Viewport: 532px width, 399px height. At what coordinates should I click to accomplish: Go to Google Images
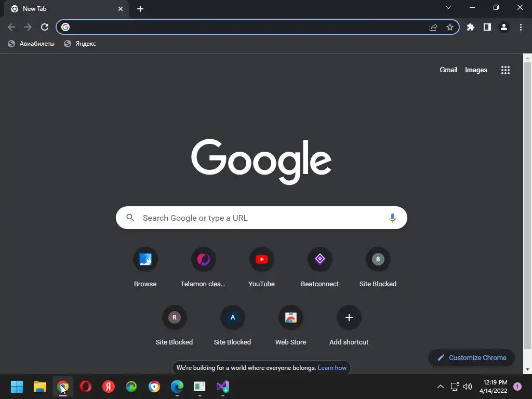coord(476,70)
